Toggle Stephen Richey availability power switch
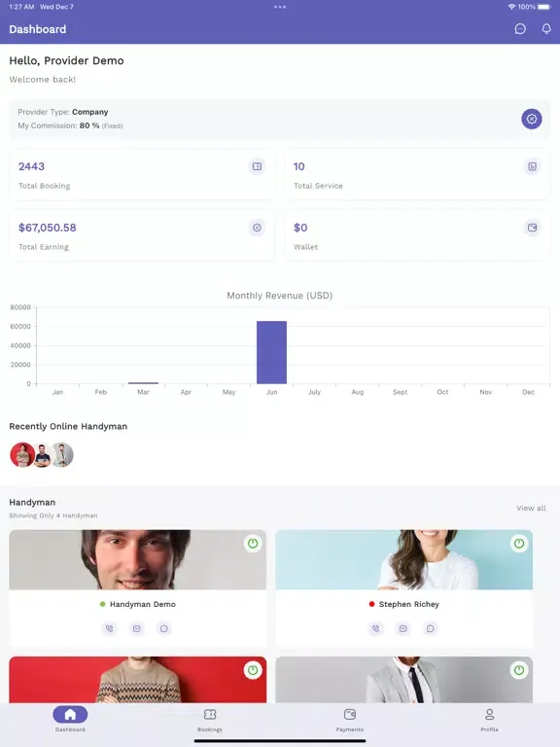560x747 pixels. coord(519,544)
